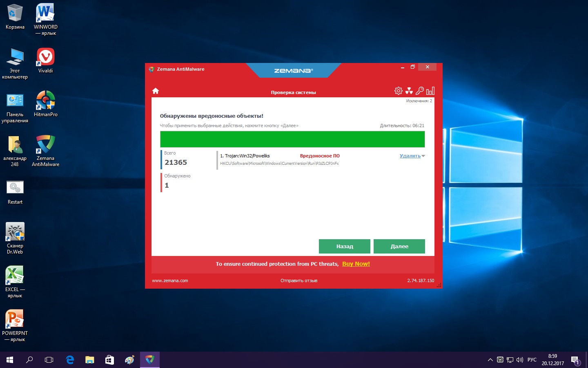Screen dimensions: 588x368
Task: Click the Zemana AntiMalware window title
Action: [x=181, y=69]
